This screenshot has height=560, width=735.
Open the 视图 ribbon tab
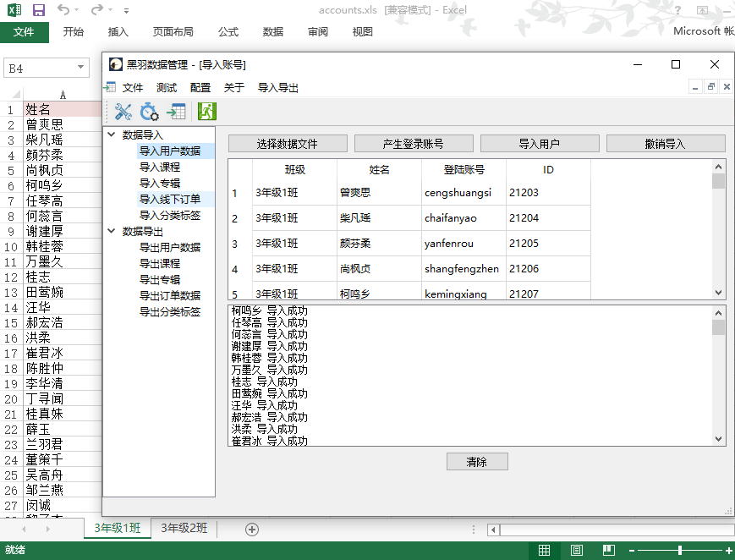click(x=362, y=32)
